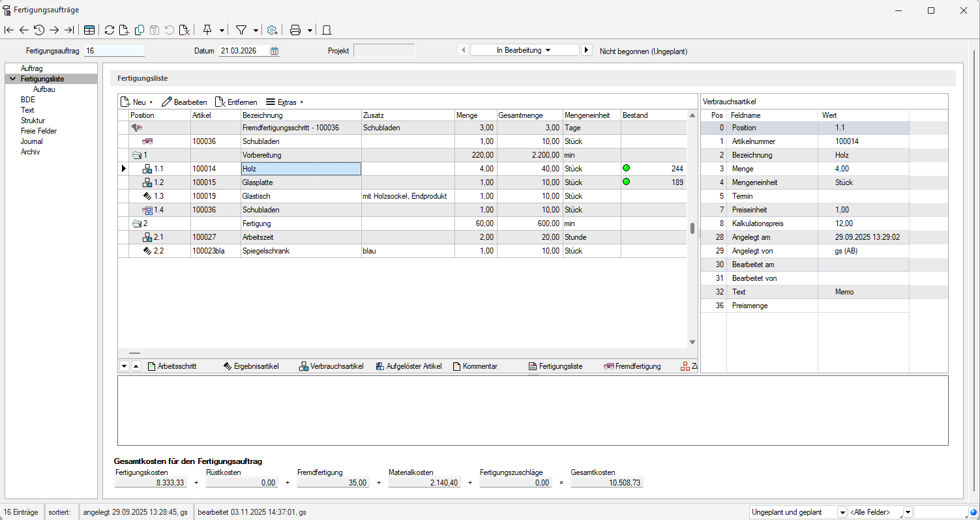Create a new record from toolbar
The width and height of the screenshot is (980, 520).
click(124, 30)
